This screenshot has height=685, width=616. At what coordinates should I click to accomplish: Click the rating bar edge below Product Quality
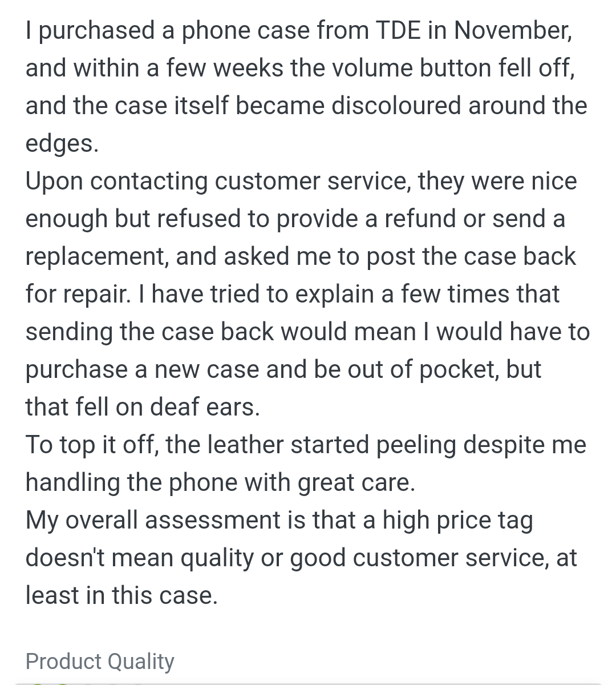click(x=308, y=683)
